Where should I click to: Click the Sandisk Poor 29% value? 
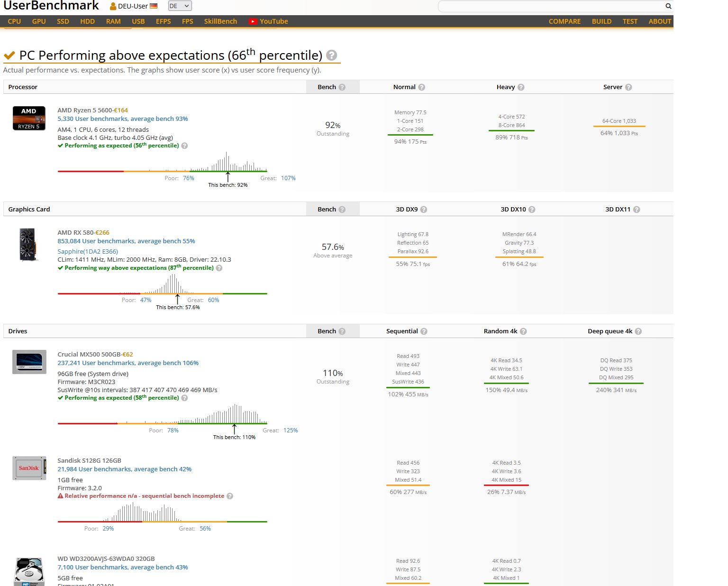108,529
